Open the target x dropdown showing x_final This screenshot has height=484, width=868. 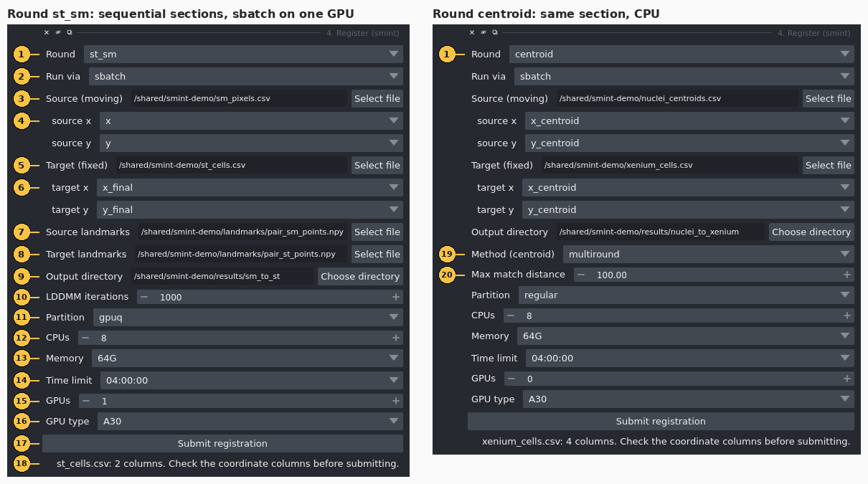pyautogui.click(x=250, y=188)
